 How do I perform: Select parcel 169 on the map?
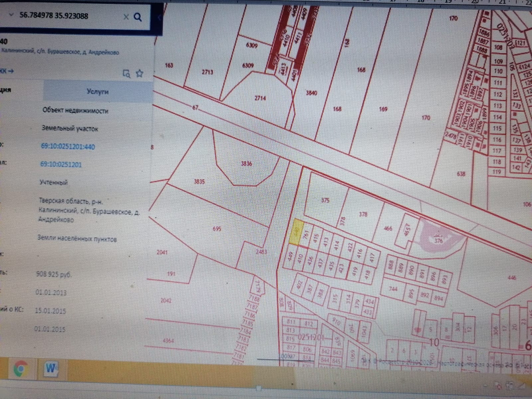click(x=383, y=109)
